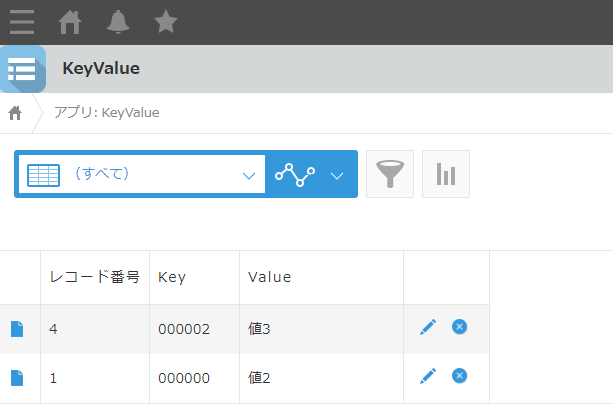613x420 pixels.
Task: Open the favorites star
Action: pyautogui.click(x=167, y=21)
